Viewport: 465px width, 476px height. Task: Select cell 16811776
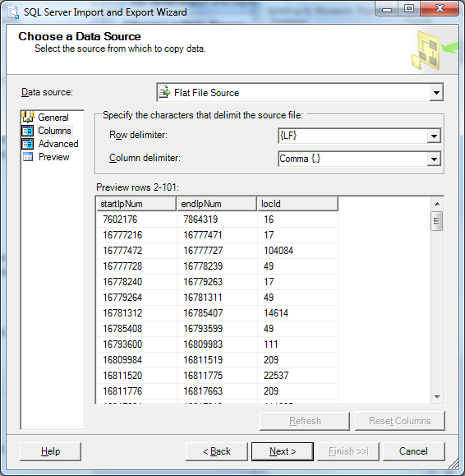137,391
